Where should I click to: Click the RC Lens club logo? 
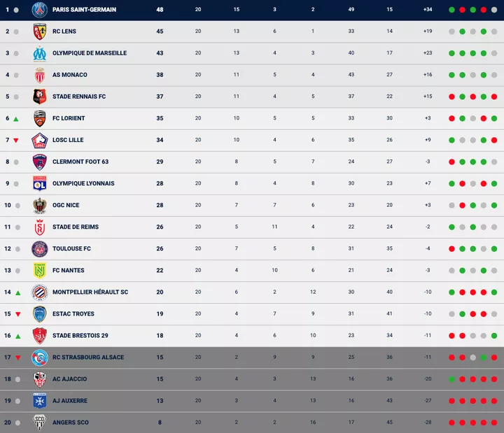point(39,31)
